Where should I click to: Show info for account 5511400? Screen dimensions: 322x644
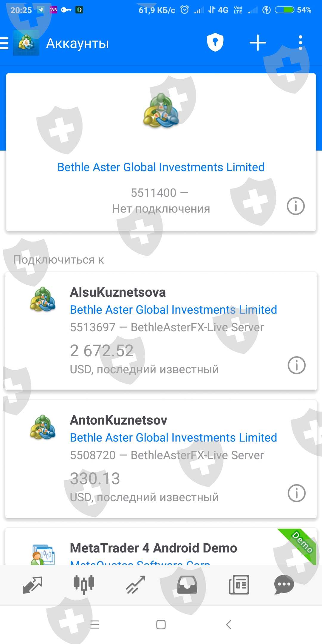point(295,206)
